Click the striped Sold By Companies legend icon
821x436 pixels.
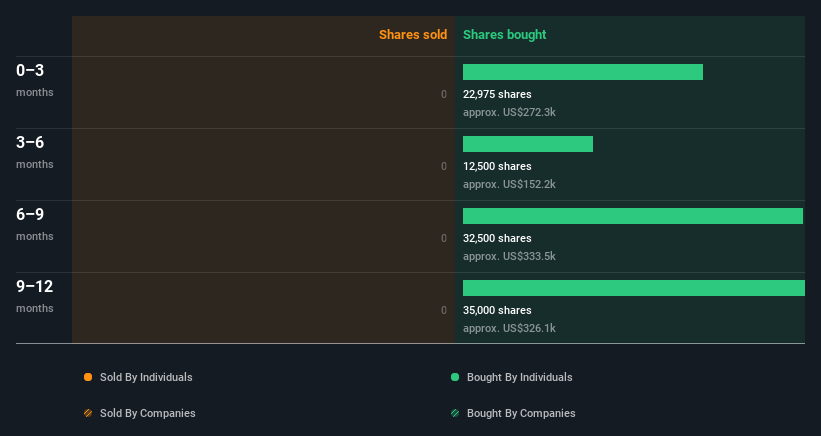coord(88,413)
